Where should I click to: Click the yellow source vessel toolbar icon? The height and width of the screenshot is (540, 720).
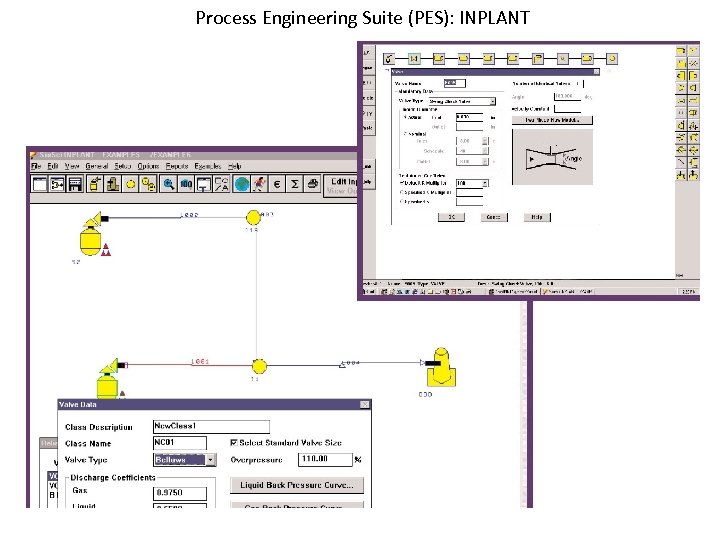pos(95,184)
